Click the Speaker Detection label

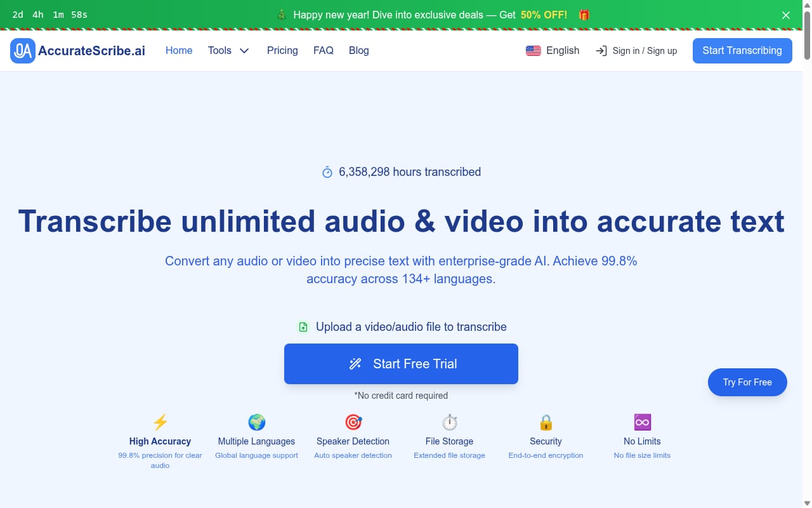coord(353,441)
